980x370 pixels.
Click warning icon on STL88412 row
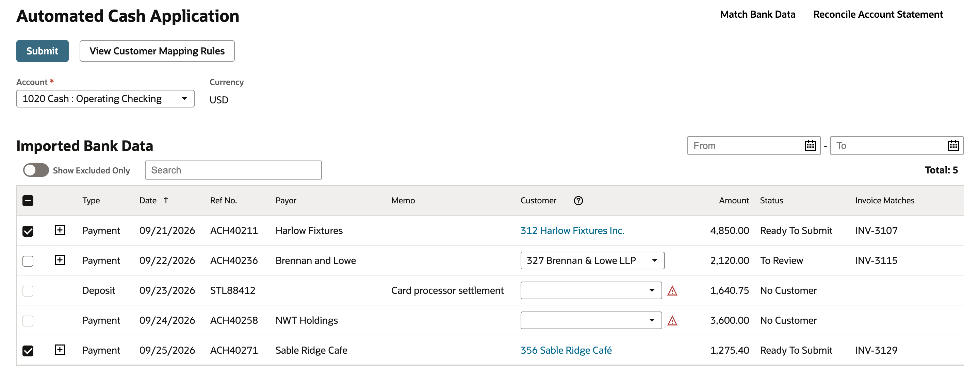(x=672, y=291)
